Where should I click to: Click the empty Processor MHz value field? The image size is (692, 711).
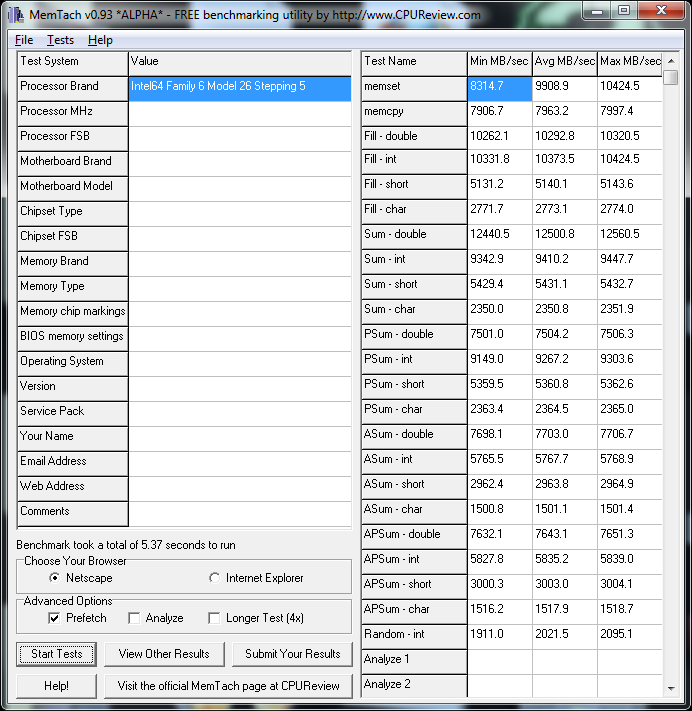pyautogui.click(x=240, y=113)
